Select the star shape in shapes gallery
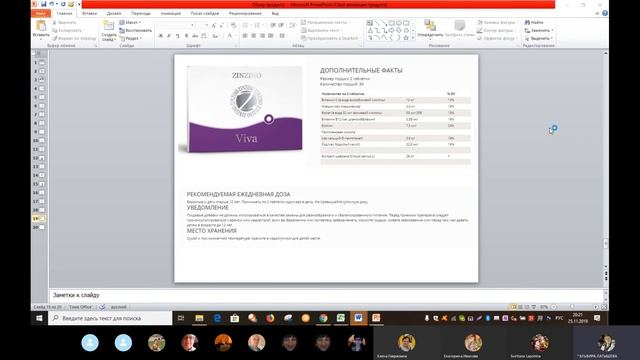Viewport: 640px width, 360px height. click(x=406, y=38)
